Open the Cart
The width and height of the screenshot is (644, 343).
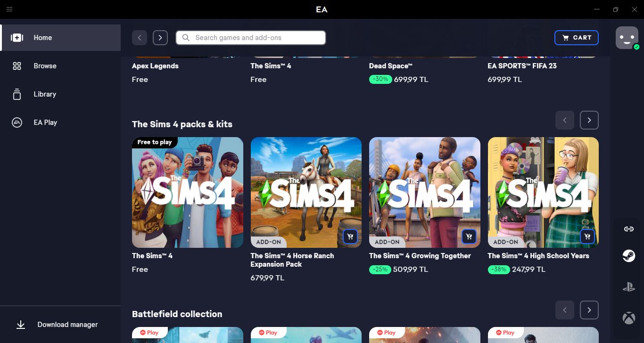pyautogui.click(x=577, y=38)
